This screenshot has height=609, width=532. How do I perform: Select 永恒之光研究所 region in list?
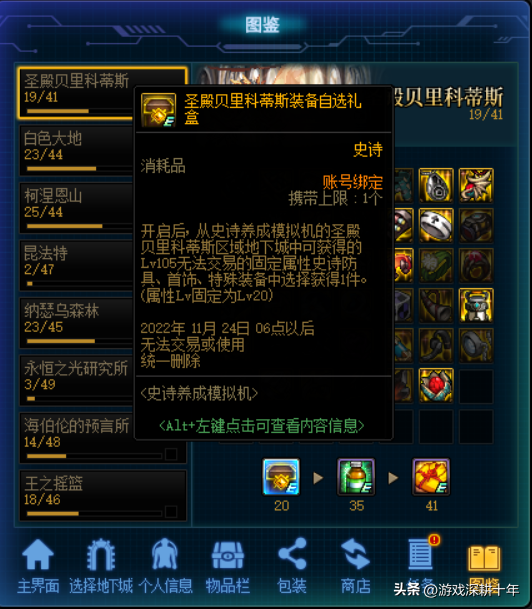[x=77, y=381]
